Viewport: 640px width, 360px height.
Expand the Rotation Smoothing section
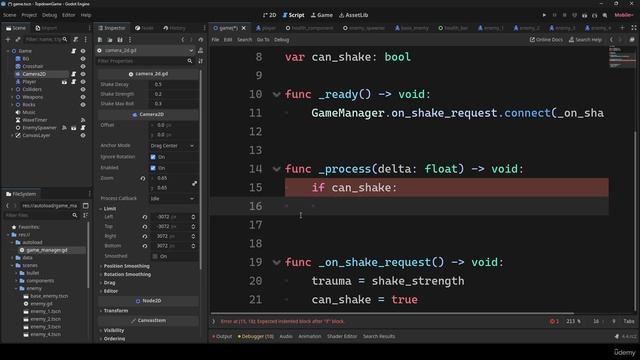(x=127, y=274)
